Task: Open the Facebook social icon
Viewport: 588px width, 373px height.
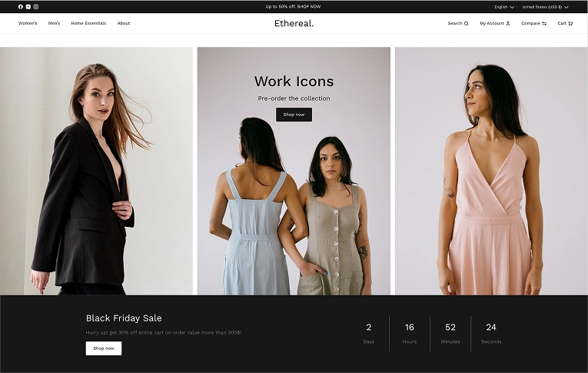Action: 21,6
